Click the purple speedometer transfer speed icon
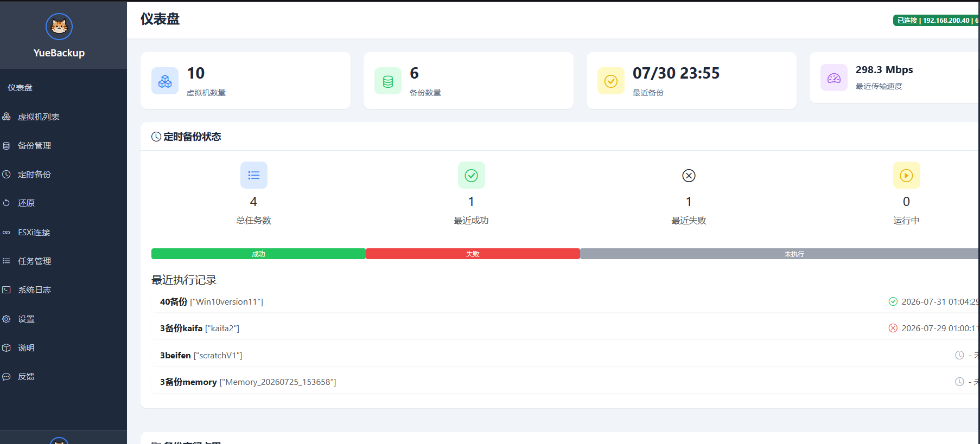The height and width of the screenshot is (444, 980). pos(834,78)
